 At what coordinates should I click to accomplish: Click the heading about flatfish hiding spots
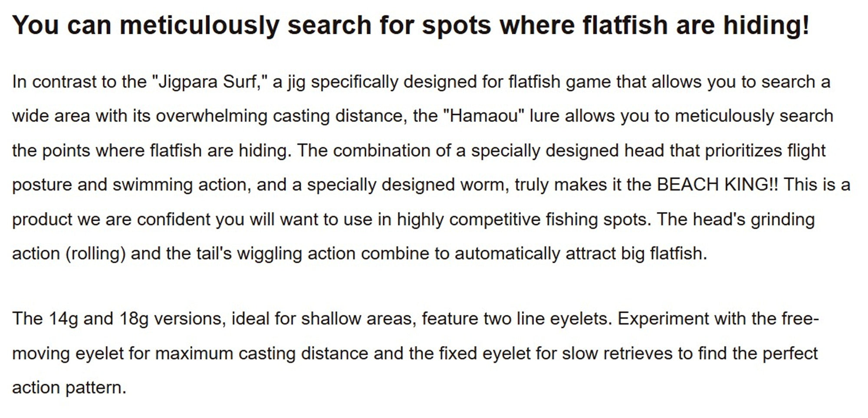coord(411,25)
